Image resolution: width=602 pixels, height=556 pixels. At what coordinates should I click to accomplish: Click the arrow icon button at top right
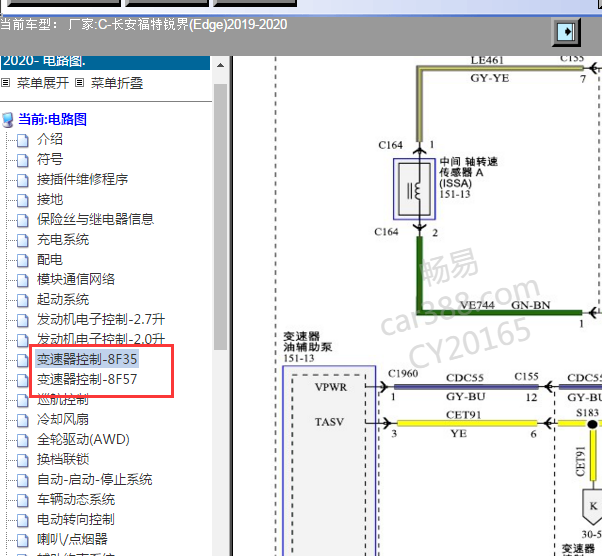coord(566,32)
